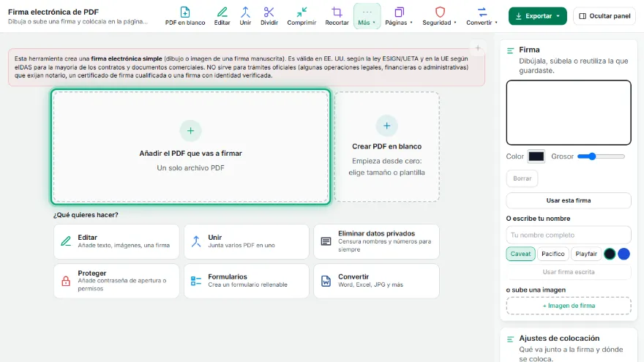Click the Ajustes de colocación header icon
This screenshot has height=362, width=644.
(x=510, y=339)
